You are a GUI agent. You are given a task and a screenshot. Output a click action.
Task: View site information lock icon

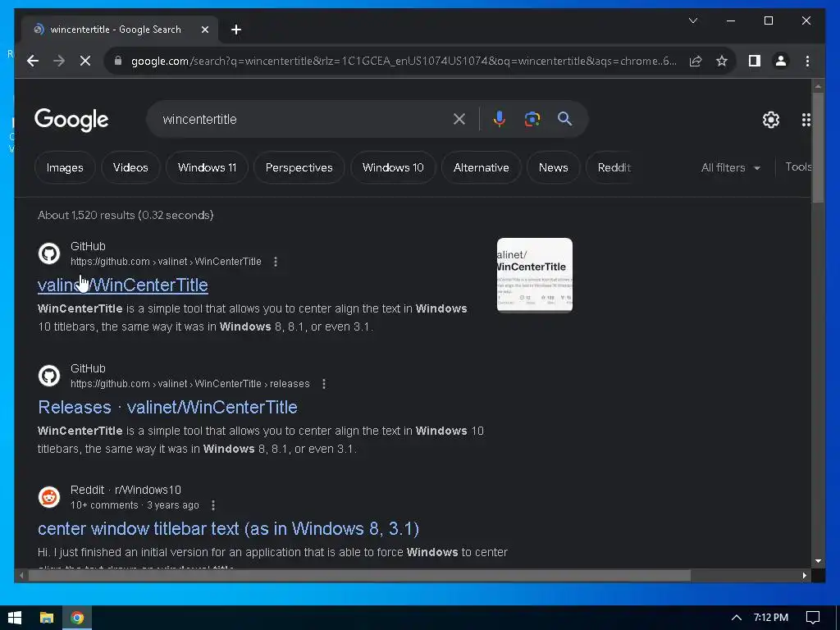[118, 61]
